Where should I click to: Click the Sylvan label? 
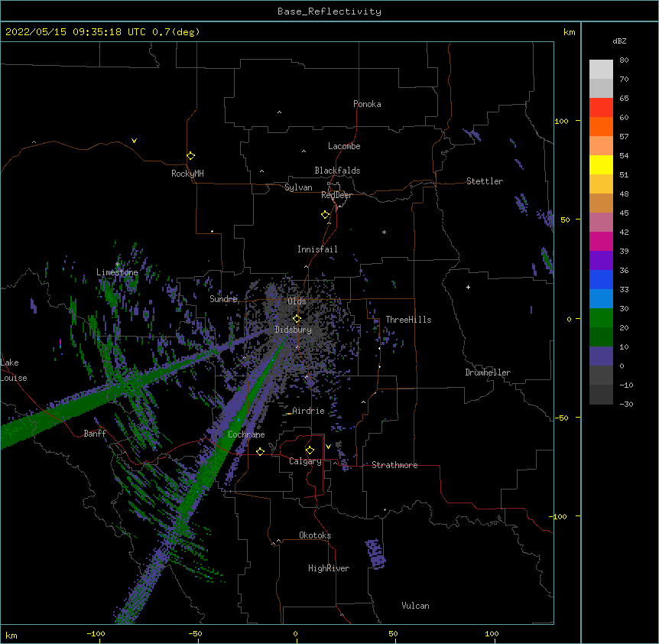coord(298,187)
